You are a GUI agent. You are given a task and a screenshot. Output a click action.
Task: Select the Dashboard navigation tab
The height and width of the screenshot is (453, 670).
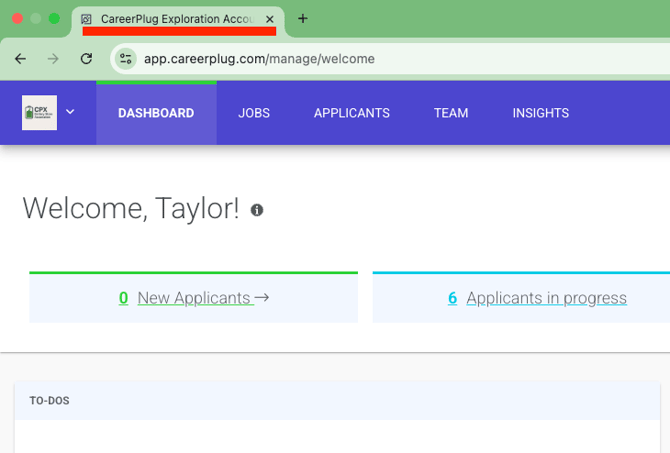pos(156,113)
